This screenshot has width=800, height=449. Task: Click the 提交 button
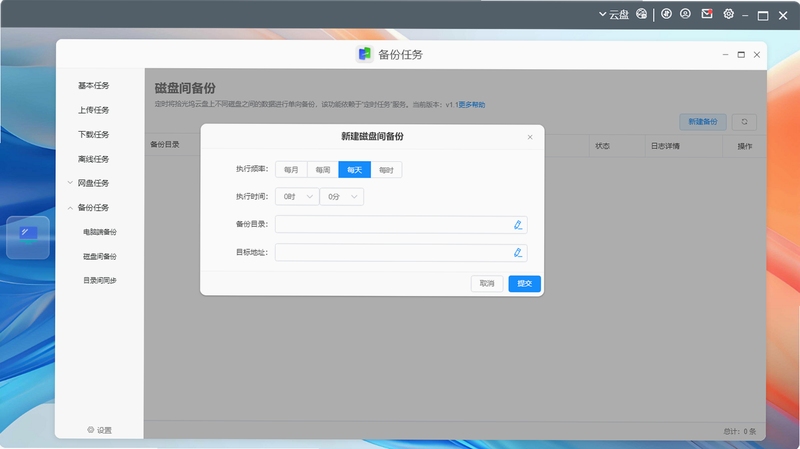pyautogui.click(x=524, y=283)
